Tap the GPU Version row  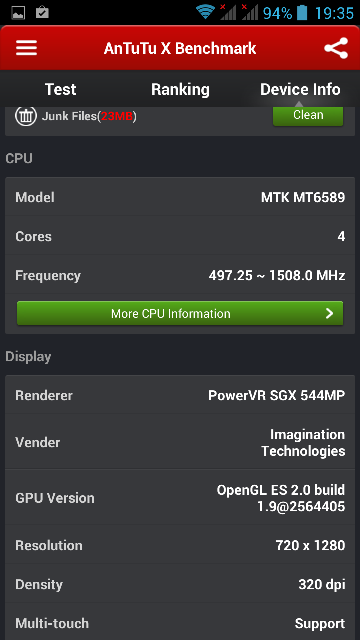click(x=180, y=498)
